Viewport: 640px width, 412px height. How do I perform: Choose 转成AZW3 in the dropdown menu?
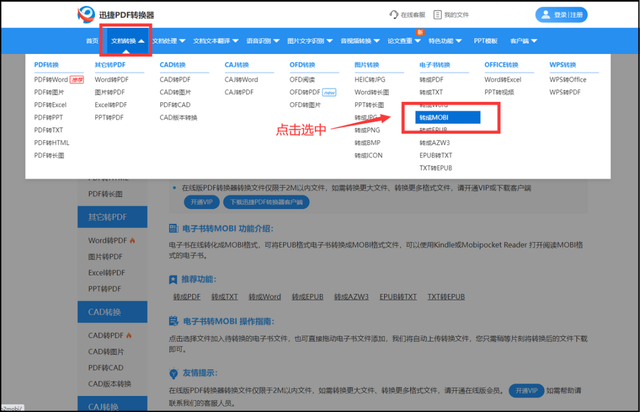tap(435, 143)
